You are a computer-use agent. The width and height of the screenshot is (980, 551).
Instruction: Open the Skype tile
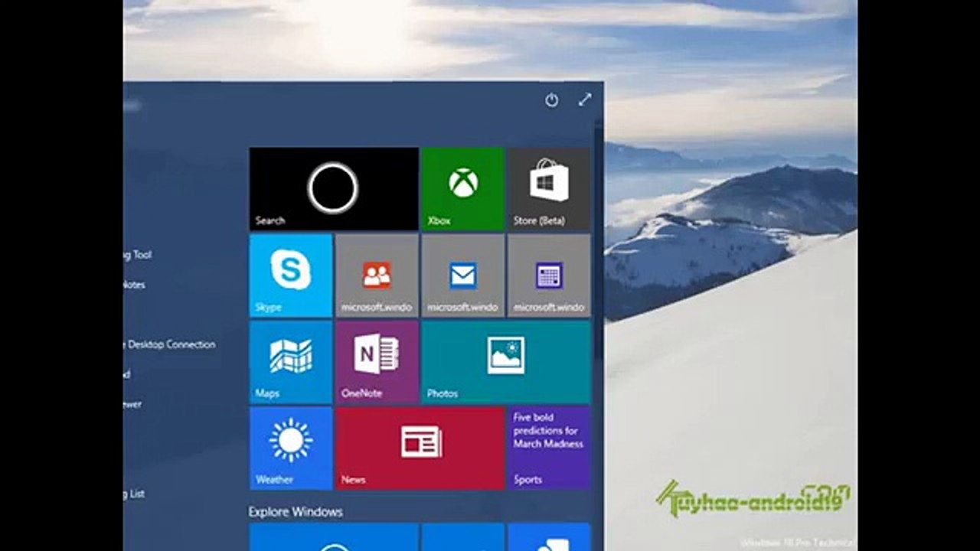coord(291,275)
